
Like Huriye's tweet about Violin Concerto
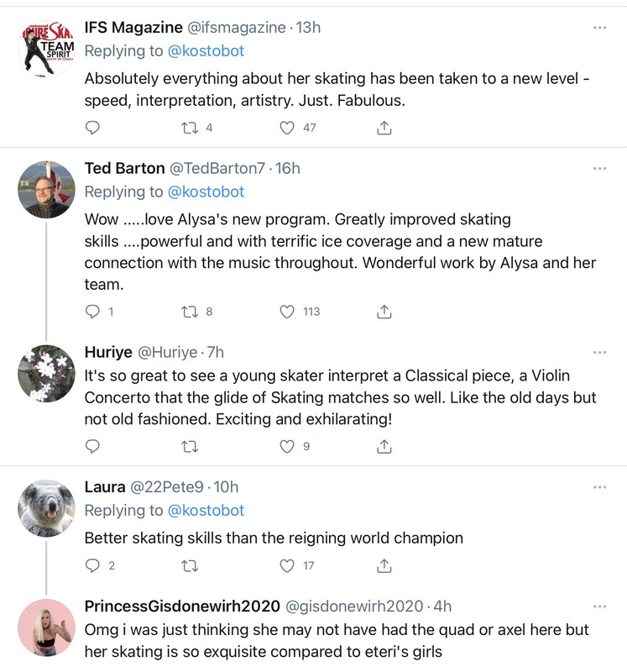tap(287, 447)
